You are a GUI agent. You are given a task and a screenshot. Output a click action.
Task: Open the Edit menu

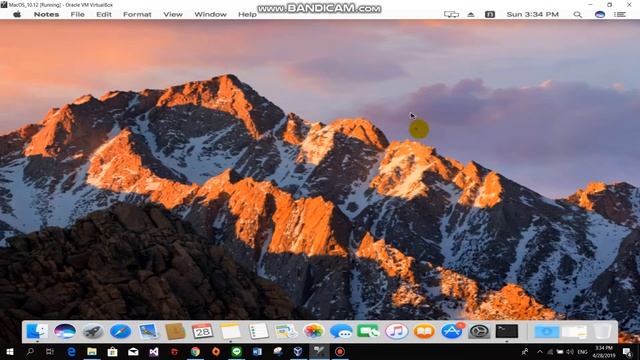(x=104, y=14)
